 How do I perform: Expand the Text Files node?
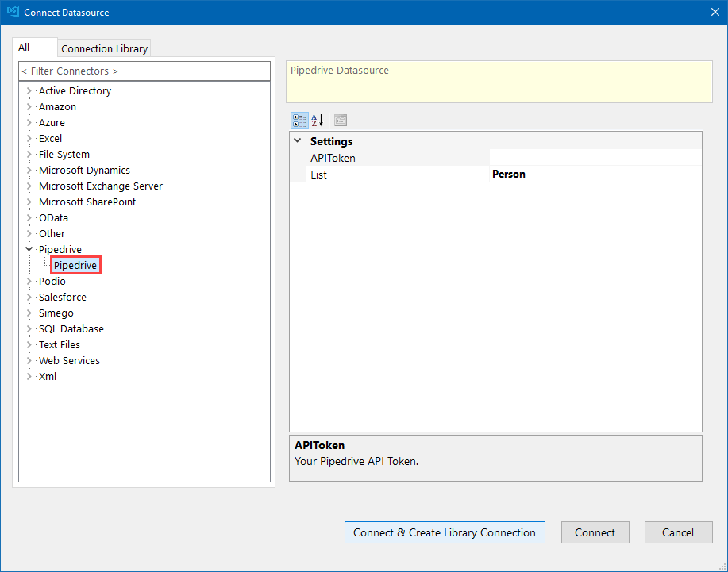[29, 344]
